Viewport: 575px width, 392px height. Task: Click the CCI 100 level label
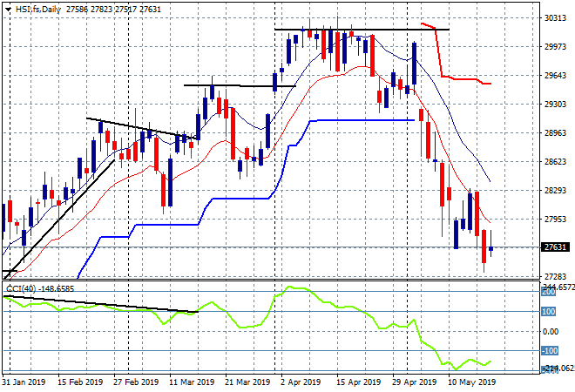[x=549, y=312]
